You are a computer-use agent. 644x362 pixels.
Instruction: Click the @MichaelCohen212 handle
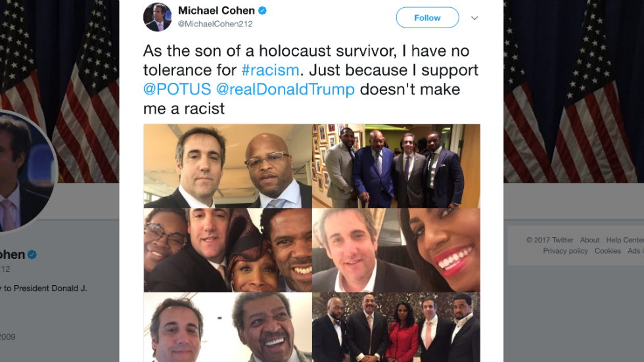click(216, 24)
